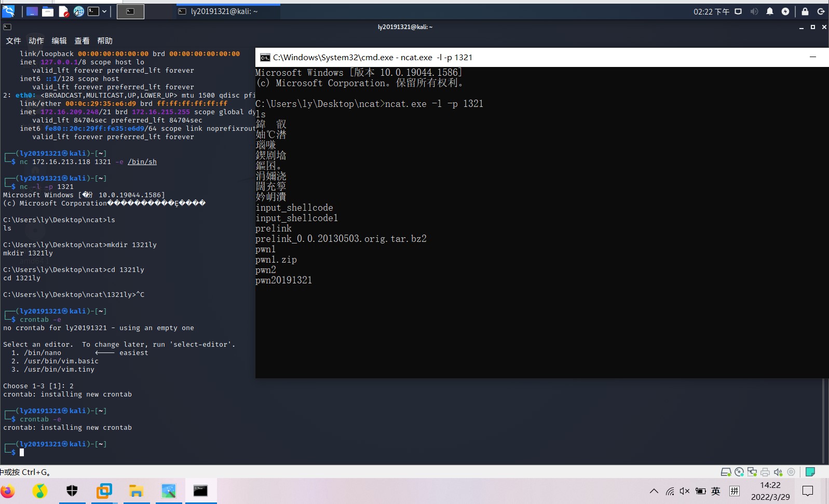Click the VMware sound card status icon

[x=778, y=472]
